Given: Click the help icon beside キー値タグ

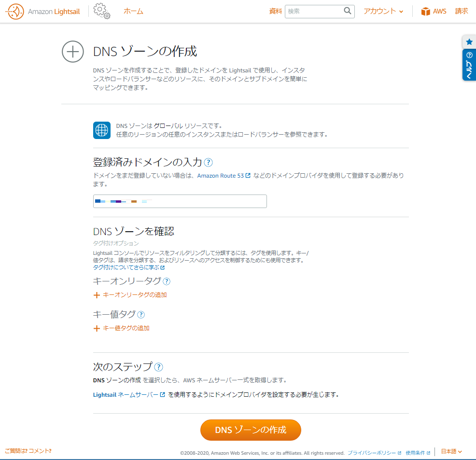Looking at the screenshot, I should [x=141, y=315].
